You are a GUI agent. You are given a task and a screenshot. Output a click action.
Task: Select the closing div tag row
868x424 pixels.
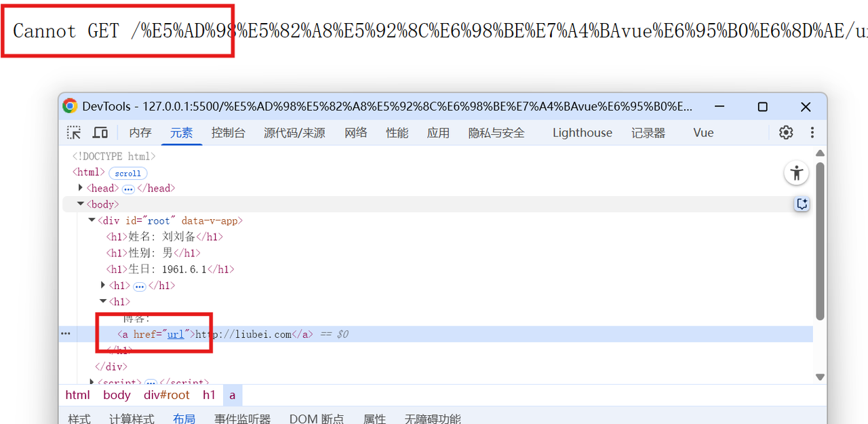click(x=111, y=367)
